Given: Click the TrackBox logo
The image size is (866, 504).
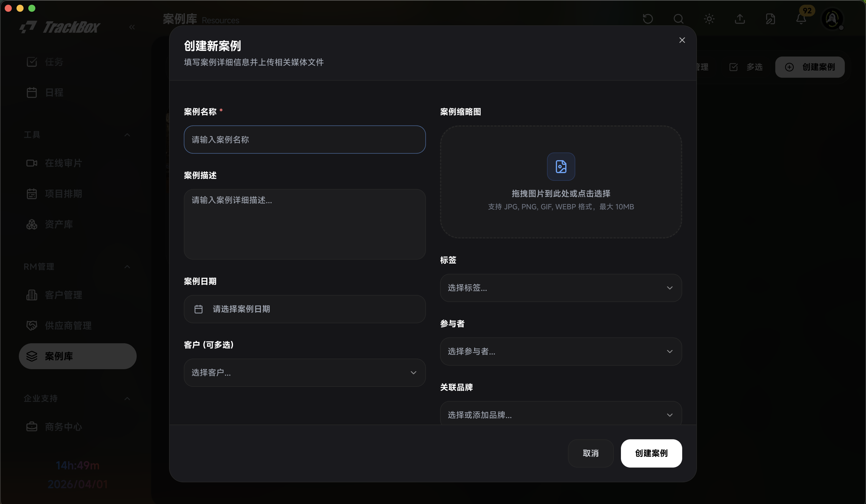Looking at the screenshot, I should (x=60, y=27).
